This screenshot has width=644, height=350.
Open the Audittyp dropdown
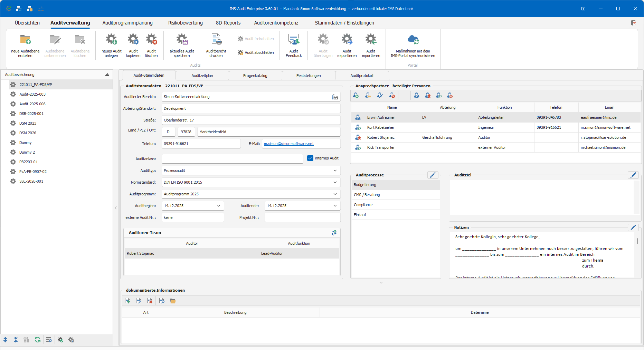[335, 171]
